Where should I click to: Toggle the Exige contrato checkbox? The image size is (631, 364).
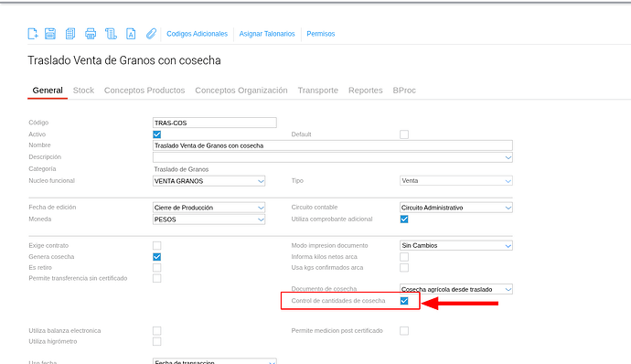pyautogui.click(x=157, y=246)
